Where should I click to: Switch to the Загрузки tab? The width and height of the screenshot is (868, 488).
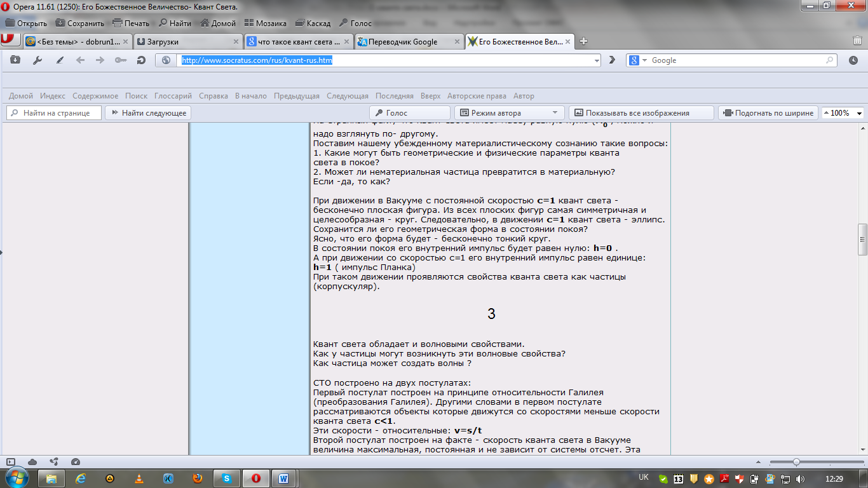point(187,41)
